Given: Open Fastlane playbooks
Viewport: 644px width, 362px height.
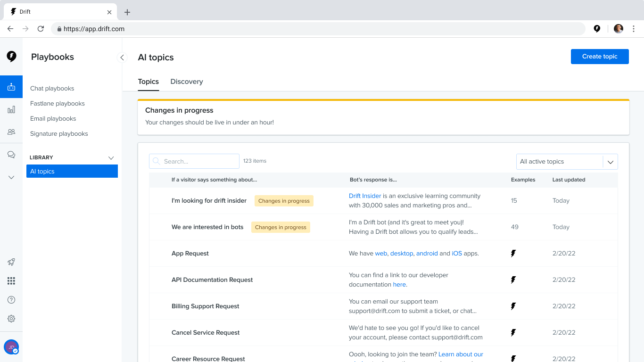Looking at the screenshot, I should tap(58, 103).
